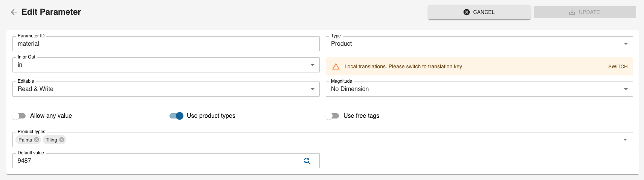This screenshot has width=644, height=180.
Task: Remove the Tiling chip from Product types
Action: [x=62, y=140]
